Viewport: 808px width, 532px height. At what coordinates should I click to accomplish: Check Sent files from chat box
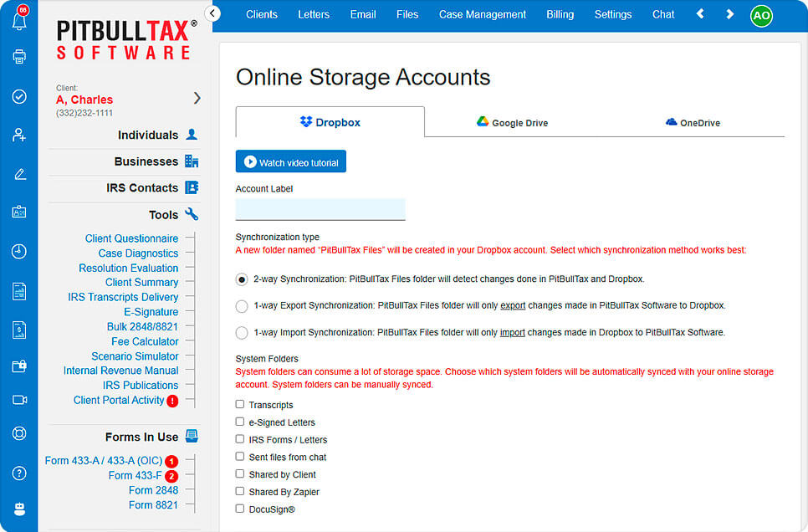coord(239,456)
